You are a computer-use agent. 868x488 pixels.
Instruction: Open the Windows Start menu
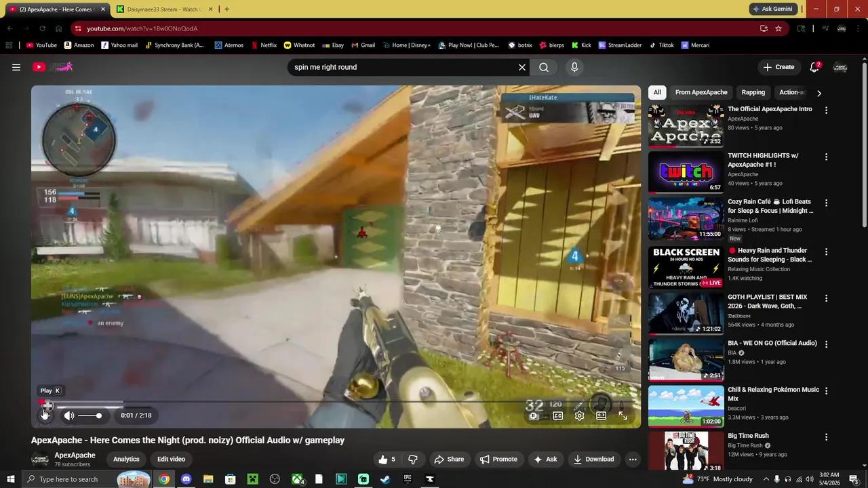10,479
